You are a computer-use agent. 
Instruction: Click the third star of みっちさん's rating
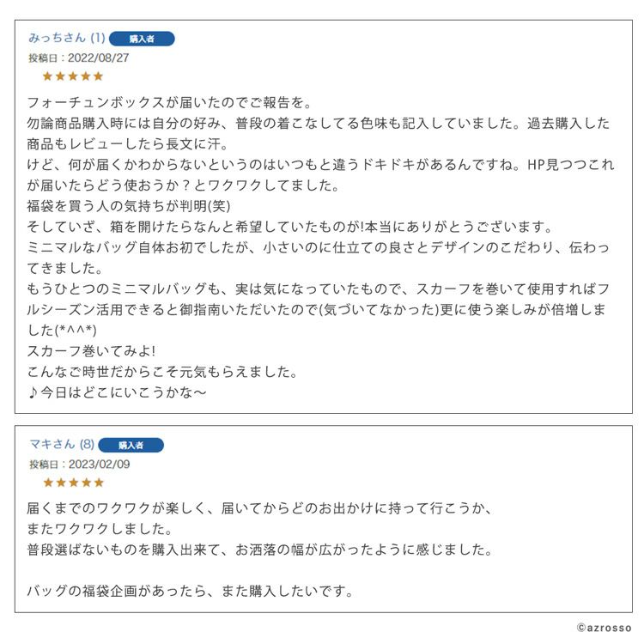(73, 76)
